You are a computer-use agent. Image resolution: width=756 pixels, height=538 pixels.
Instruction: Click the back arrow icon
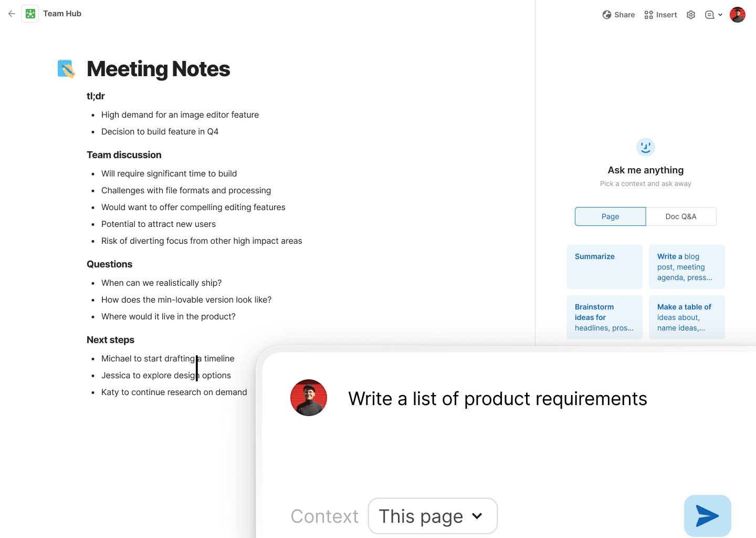(12, 14)
